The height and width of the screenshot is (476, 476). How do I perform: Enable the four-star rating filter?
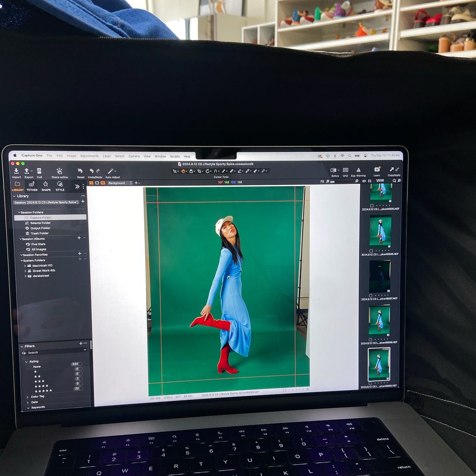click(x=79, y=384)
